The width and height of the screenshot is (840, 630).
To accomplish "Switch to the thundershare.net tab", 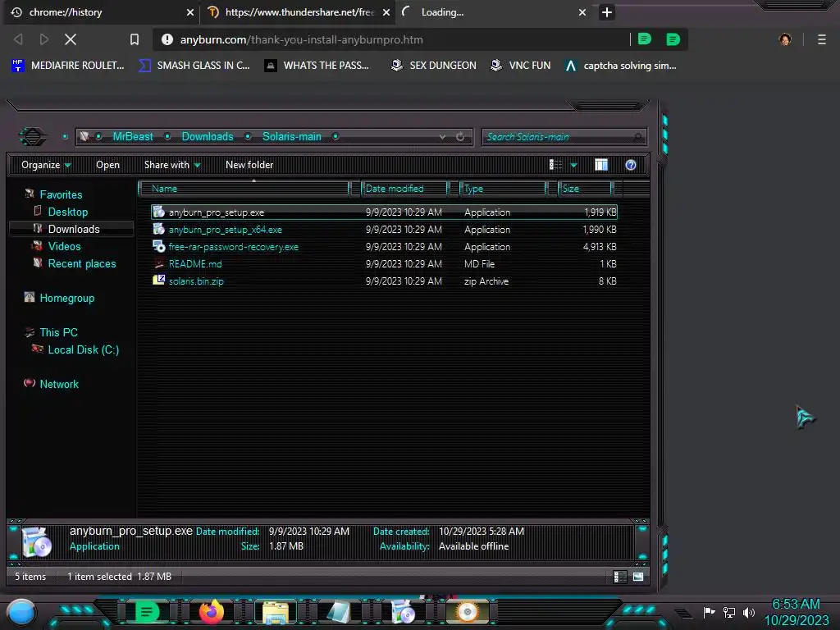I will [x=299, y=12].
